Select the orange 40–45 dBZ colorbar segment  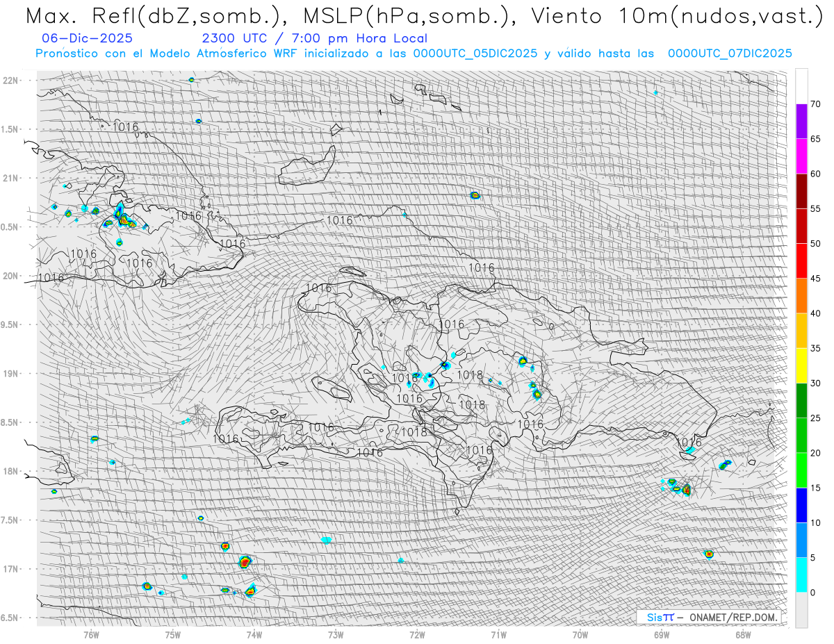tap(801, 296)
